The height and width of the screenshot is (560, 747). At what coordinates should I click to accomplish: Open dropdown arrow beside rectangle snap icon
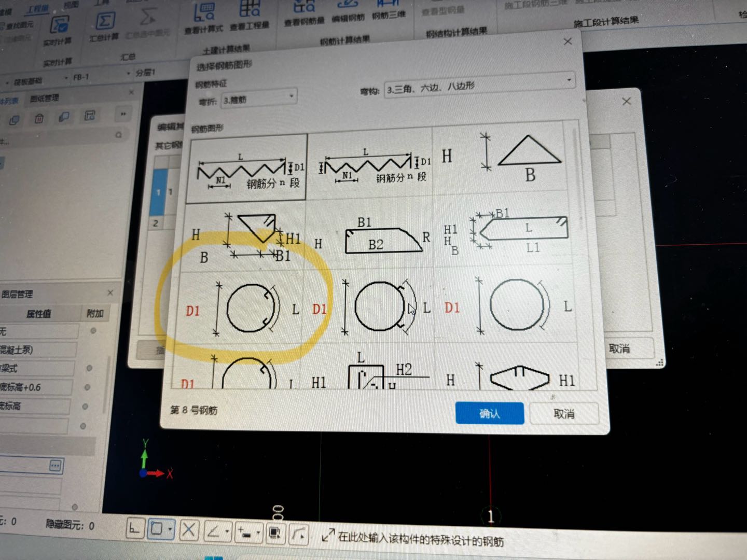point(170,530)
